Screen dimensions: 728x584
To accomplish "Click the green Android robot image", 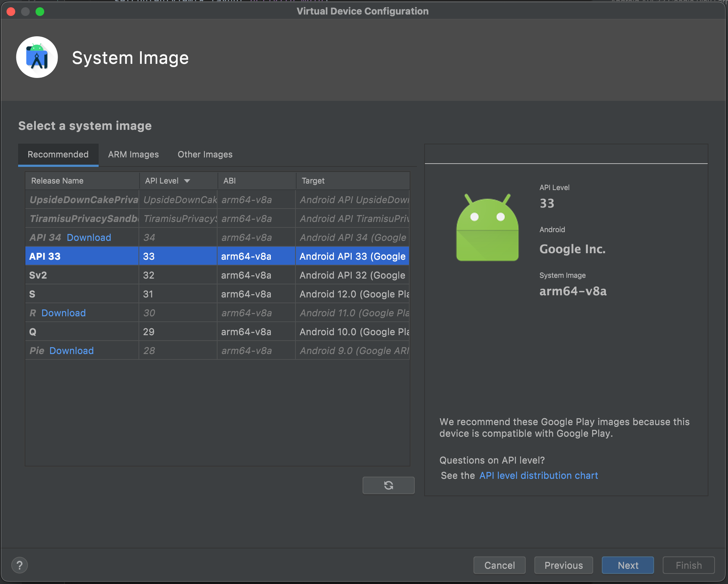I will pos(487,228).
